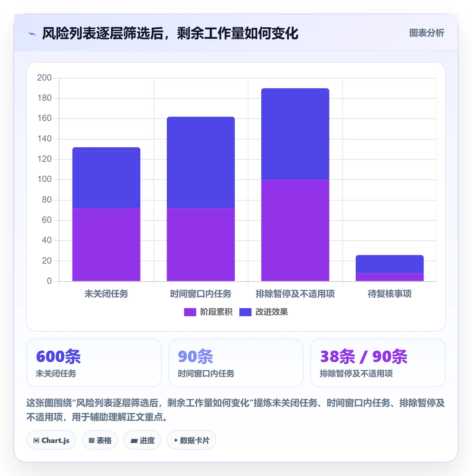
Task: Click the 90条 时间窗口内任务 data card
Action: [236, 363]
